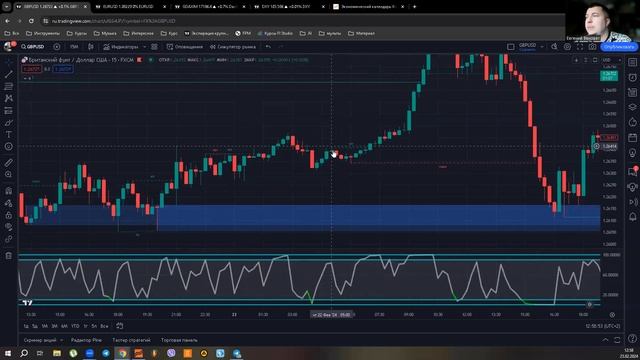This screenshot has height=360, width=640.
Task: Open the candlestick chart type menu
Action: (91, 47)
